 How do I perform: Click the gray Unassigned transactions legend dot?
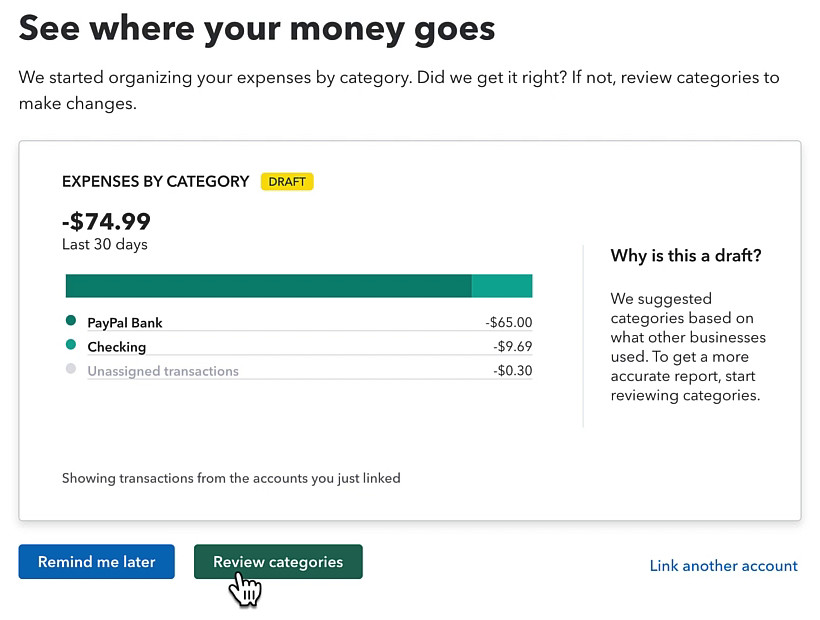click(x=71, y=369)
